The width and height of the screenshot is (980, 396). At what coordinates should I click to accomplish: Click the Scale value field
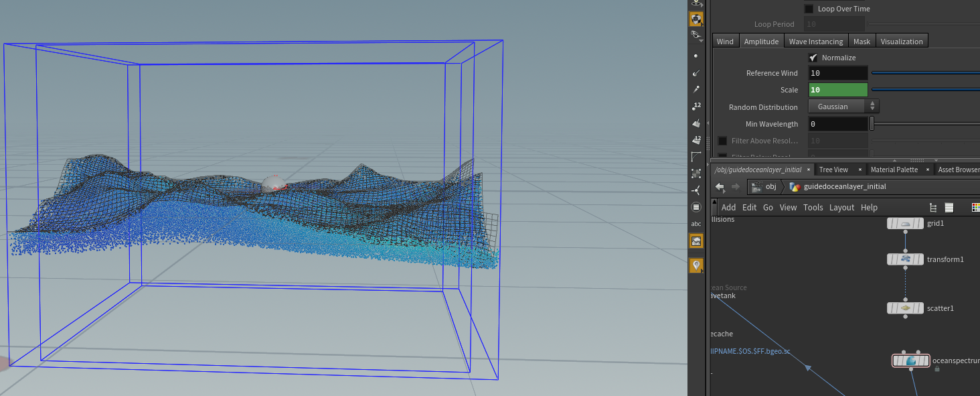coord(838,90)
